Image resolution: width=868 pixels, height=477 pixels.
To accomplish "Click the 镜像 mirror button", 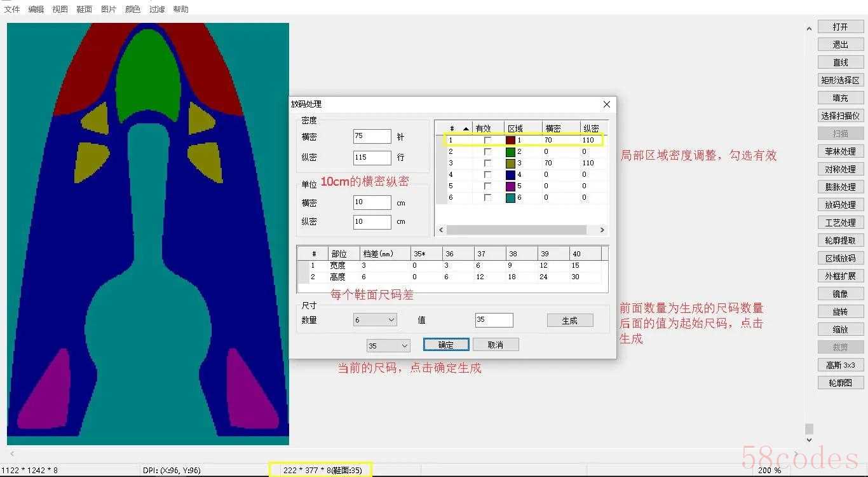I will 840,294.
